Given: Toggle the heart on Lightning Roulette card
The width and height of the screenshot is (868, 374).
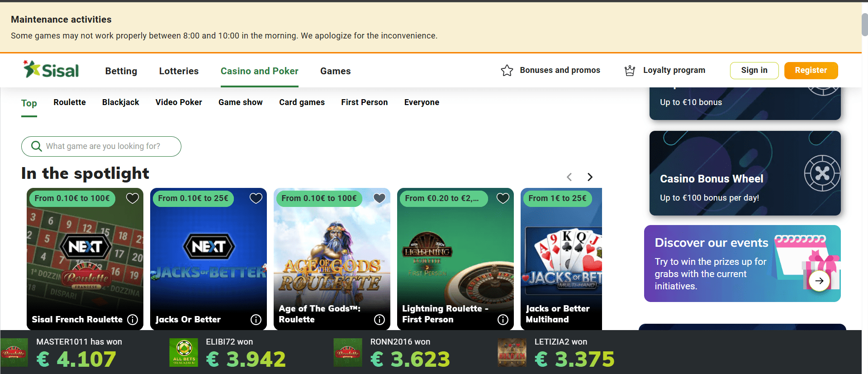Looking at the screenshot, I should tap(503, 198).
